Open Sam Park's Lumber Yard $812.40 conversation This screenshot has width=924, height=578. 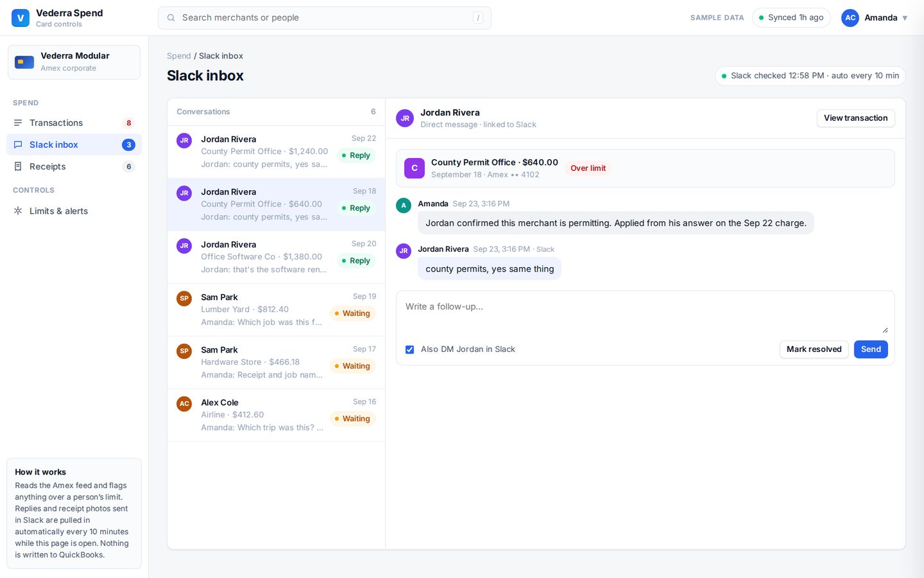[276, 310]
